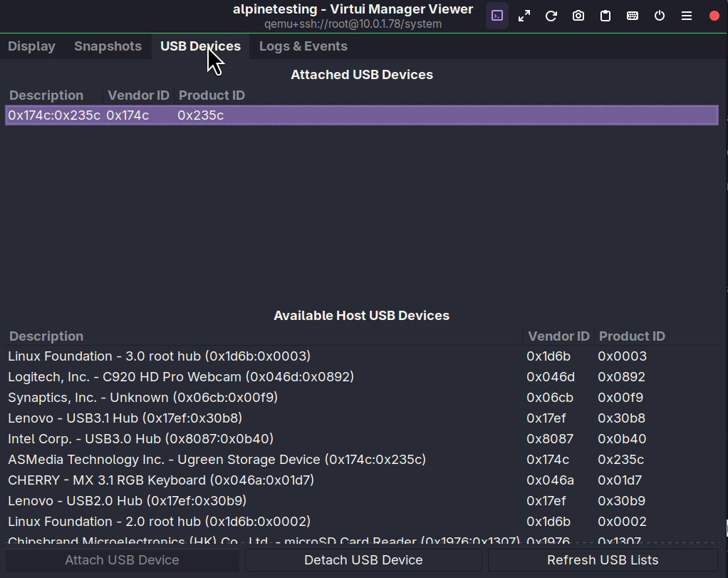Select the USB Devices tab
This screenshot has width=728, height=578.
pyautogui.click(x=200, y=46)
